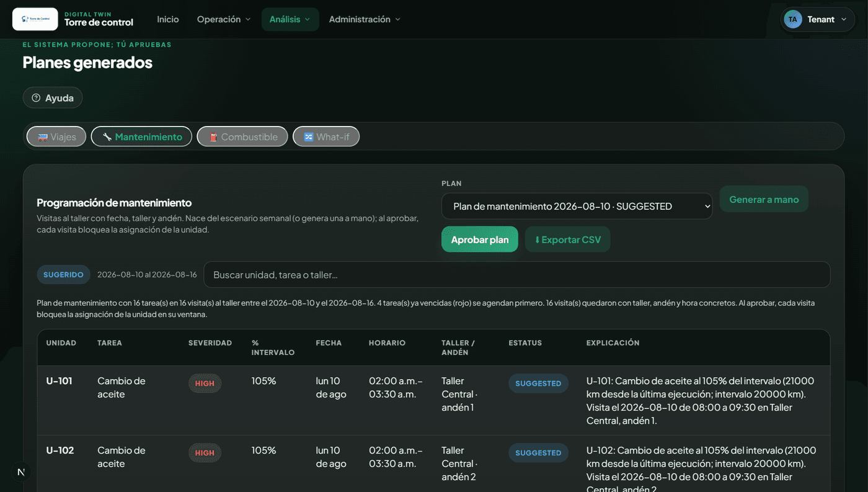Click Taller Central · andén 1 cell
This screenshot has height=492, width=868.
click(459, 394)
